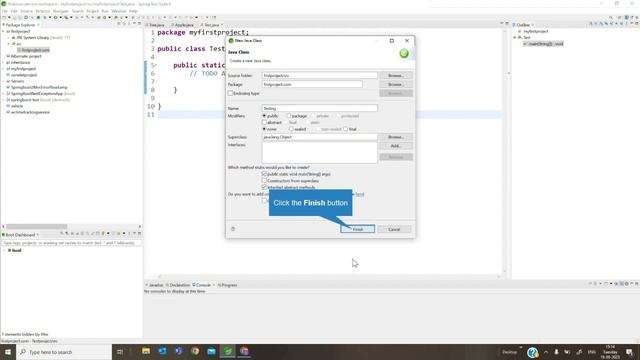
Task: Collapse the firstproject node in Package Explorer
Action: pos(3,31)
